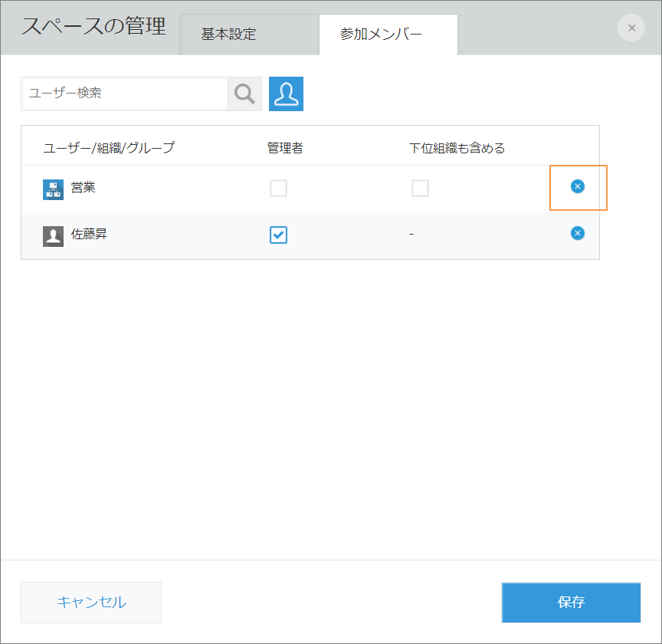Open the user picker with the blue person icon

[x=285, y=94]
